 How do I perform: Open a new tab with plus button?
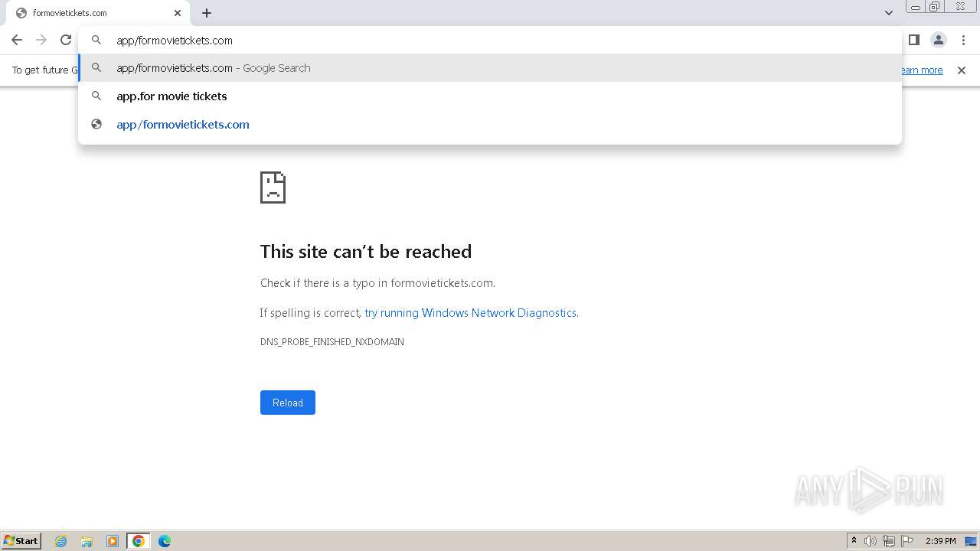coord(207,13)
